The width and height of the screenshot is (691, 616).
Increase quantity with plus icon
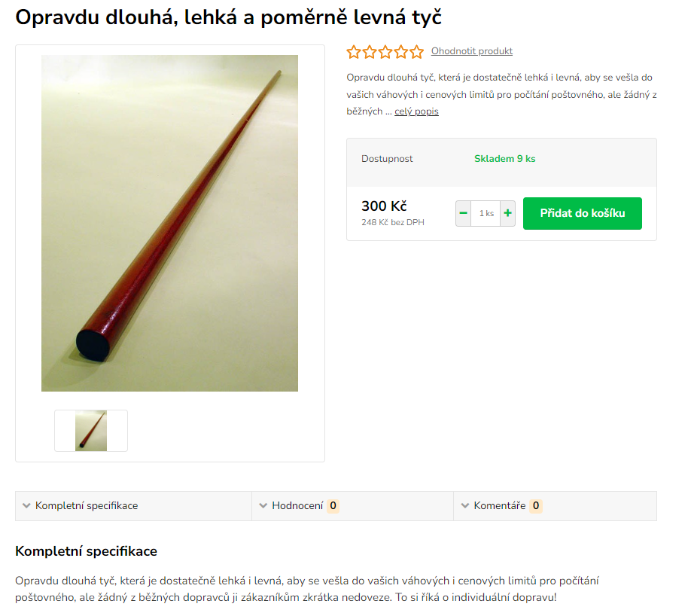point(507,213)
